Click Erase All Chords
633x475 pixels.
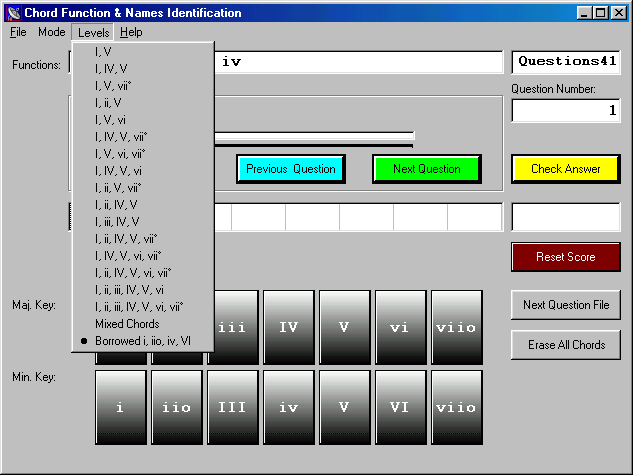point(566,345)
